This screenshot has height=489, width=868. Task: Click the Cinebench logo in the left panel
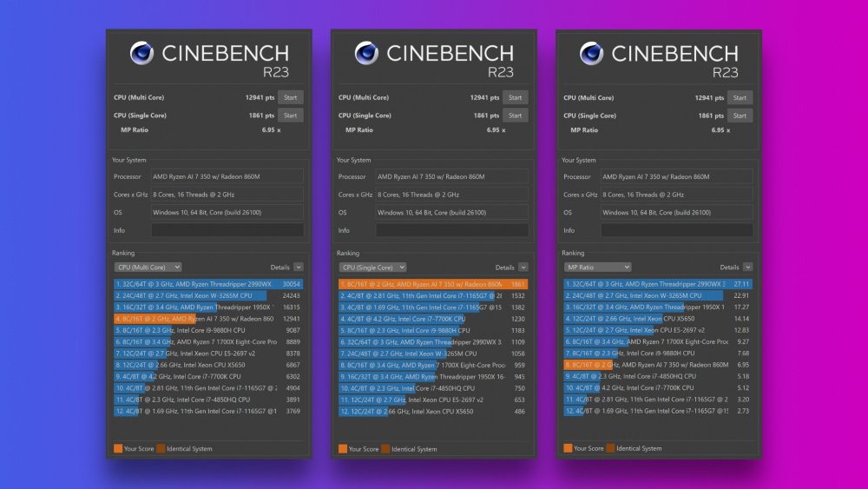click(x=141, y=54)
